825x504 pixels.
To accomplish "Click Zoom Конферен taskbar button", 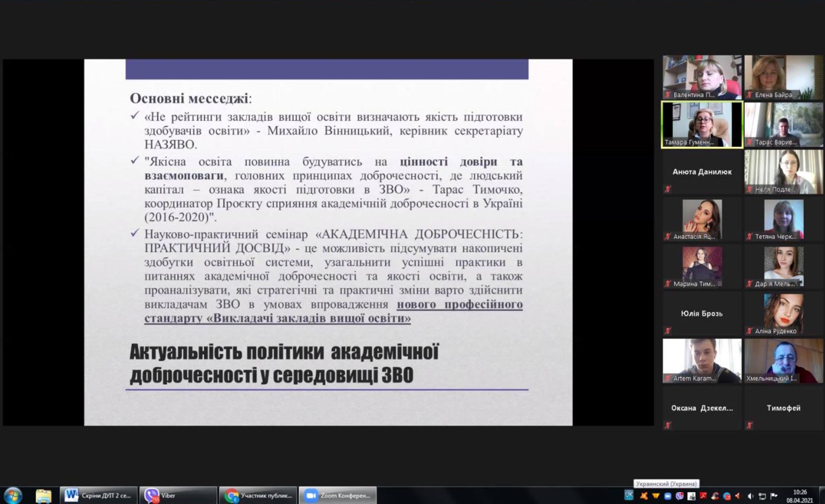I will (x=338, y=496).
